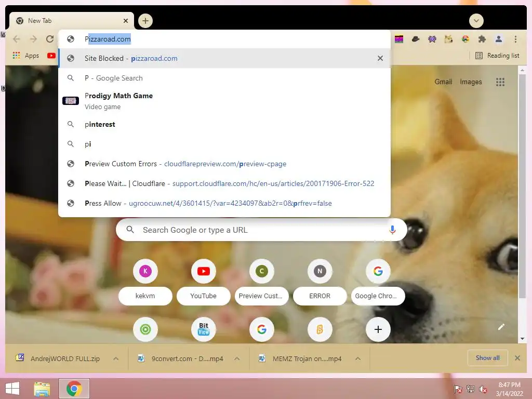Open the 9convert.com mp4 download
532x399 pixels.
click(180, 358)
